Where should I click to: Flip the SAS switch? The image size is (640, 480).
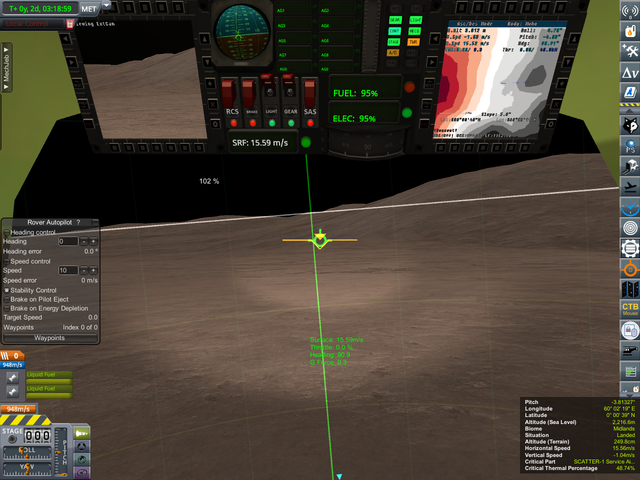tap(309, 93)
